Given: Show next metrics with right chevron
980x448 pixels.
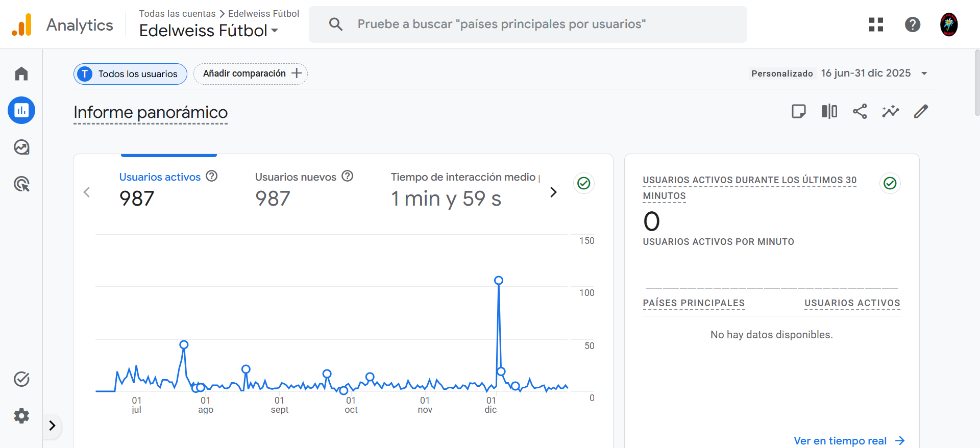Looking at the screenshot, I should [553, 192].
